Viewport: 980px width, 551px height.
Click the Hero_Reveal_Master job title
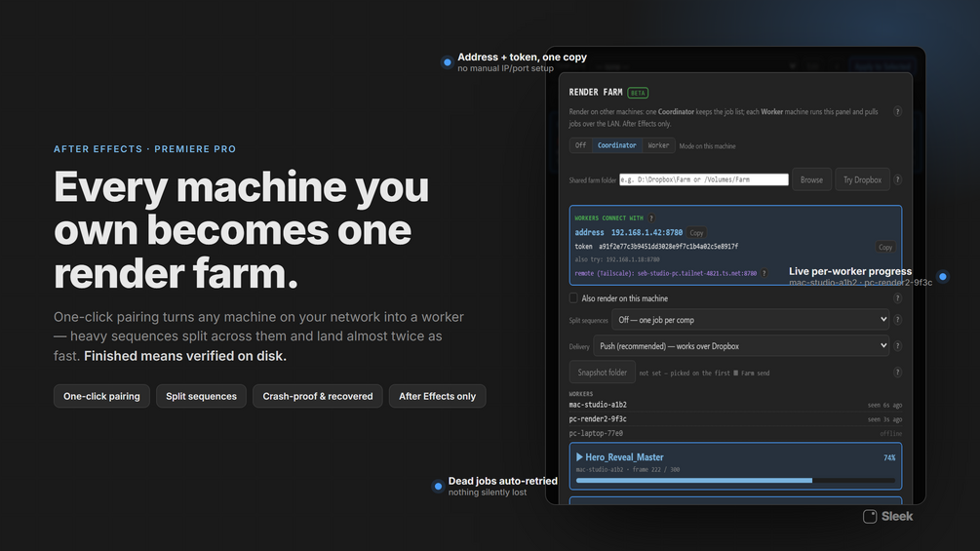click(x=624, y=457)
